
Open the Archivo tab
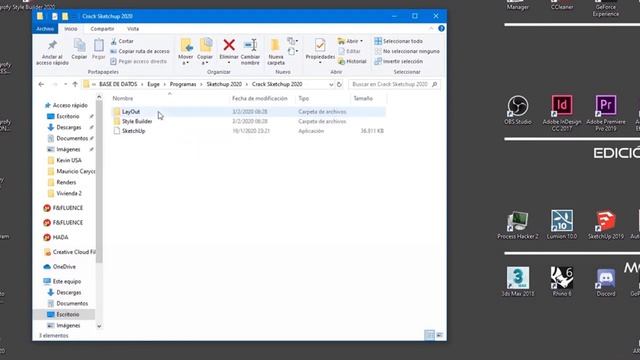click(45, 29)
